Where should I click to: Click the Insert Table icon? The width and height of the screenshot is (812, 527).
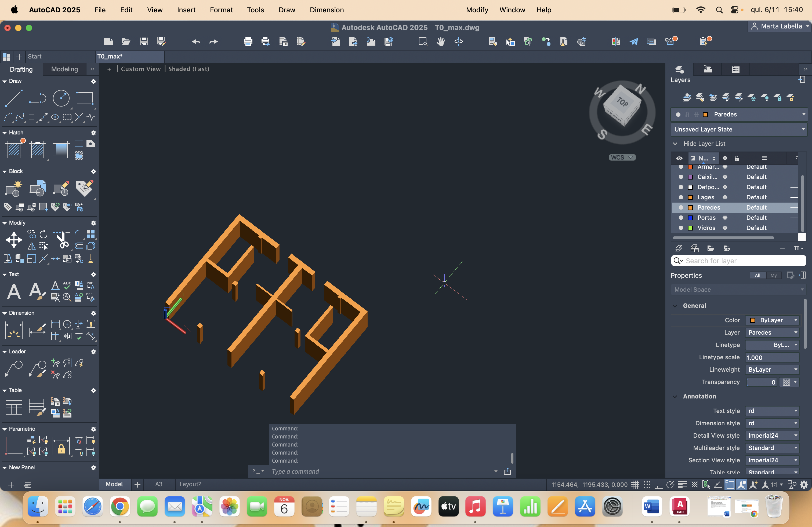point(14,407)
